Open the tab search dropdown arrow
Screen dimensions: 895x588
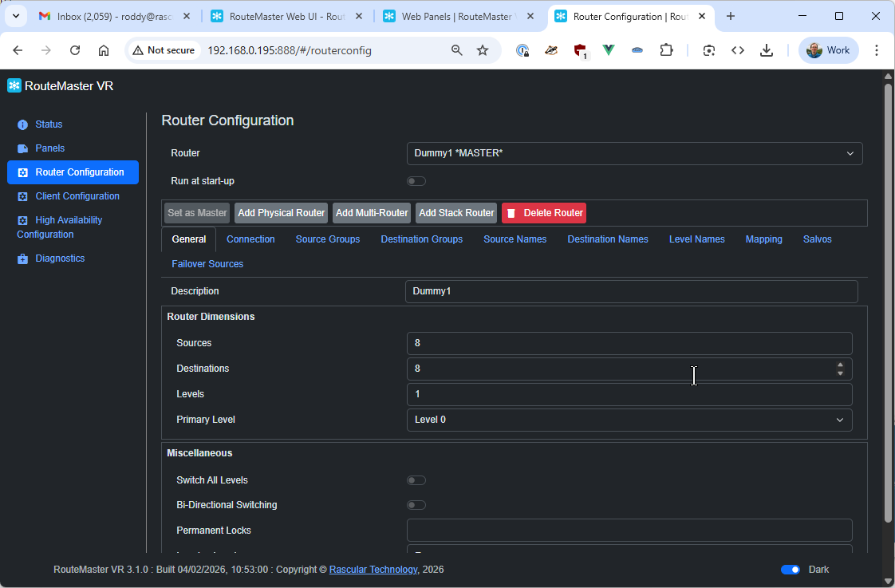point(16,16)
